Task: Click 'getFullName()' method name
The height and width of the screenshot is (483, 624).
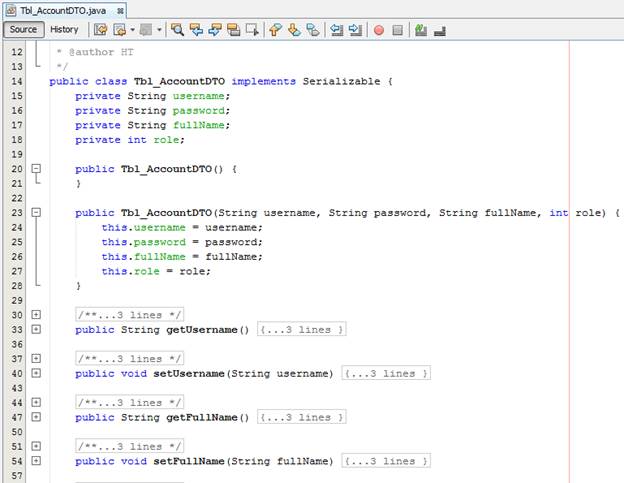Action: tap(208, 417)
